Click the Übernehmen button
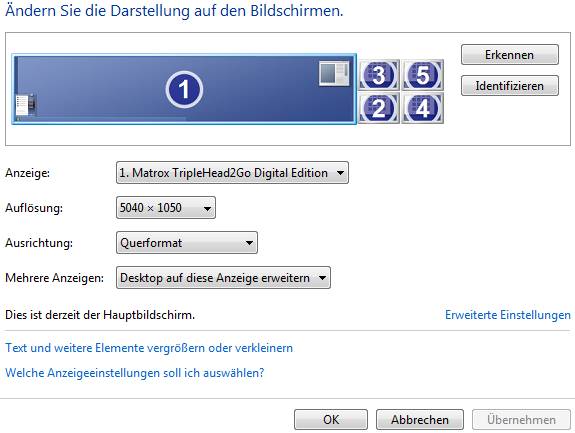Image resolution: width=575 pixels, height=433 pixels. coord(521,419)
